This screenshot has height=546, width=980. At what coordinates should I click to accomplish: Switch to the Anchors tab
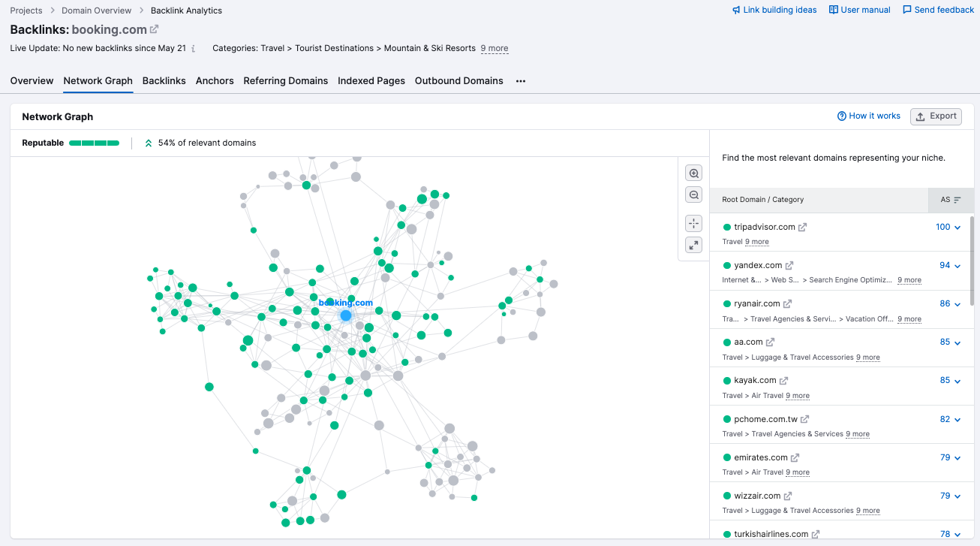(x=215, y=80)
